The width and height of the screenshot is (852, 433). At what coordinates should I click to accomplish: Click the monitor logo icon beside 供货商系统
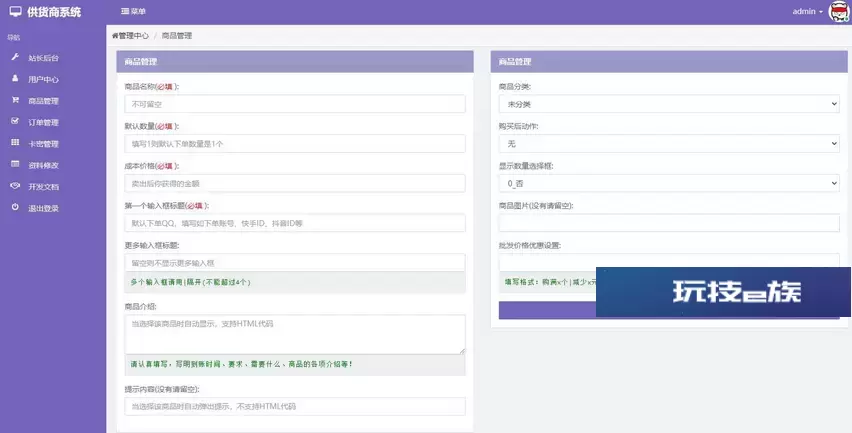click(14, 11)
